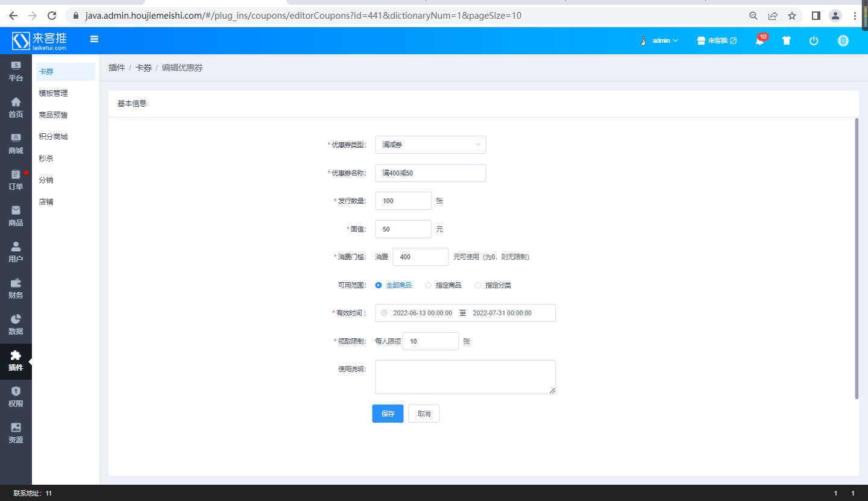Select 模板管理 submenu item

pos(66,93)
